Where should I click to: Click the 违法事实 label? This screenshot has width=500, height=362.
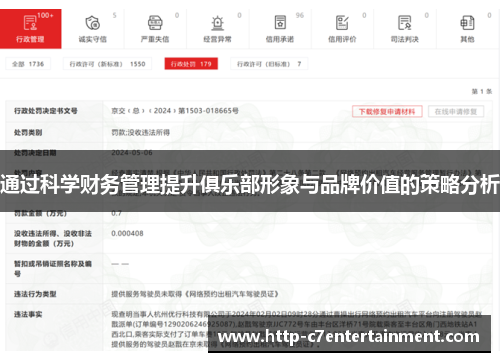point(28,314)
